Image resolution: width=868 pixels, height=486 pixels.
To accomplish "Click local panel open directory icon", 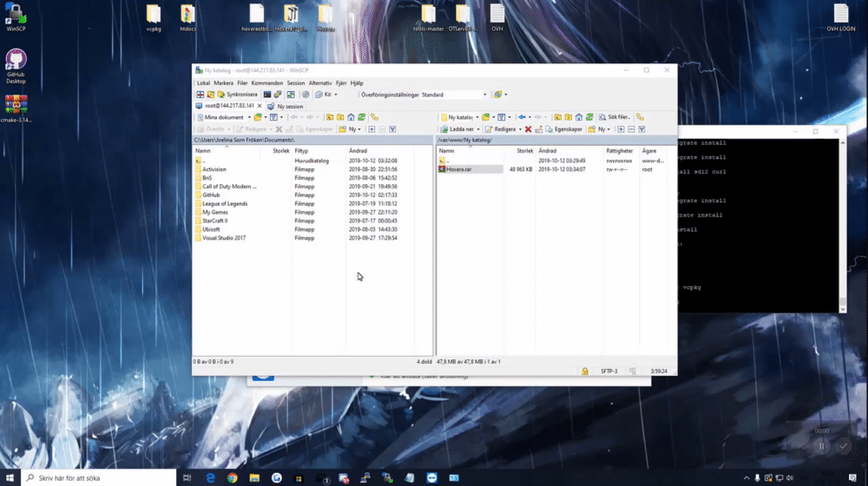I will click(x=259, y=117).
